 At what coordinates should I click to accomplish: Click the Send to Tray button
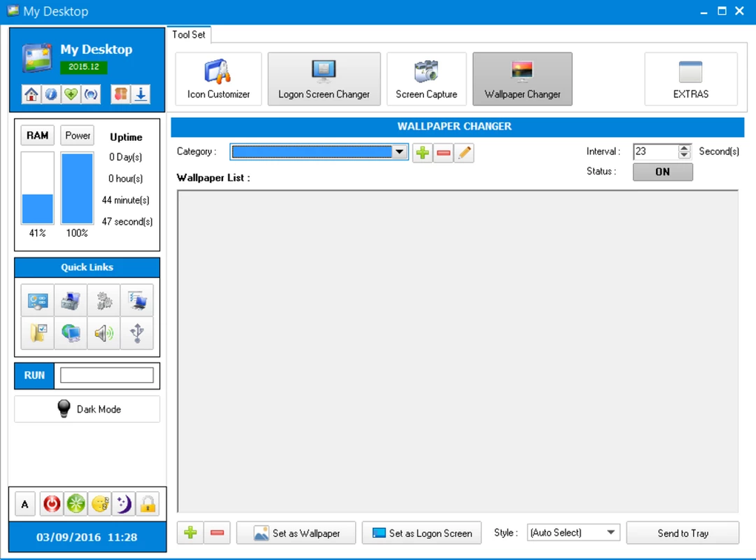pyautogui.click(x=683, y=533)
